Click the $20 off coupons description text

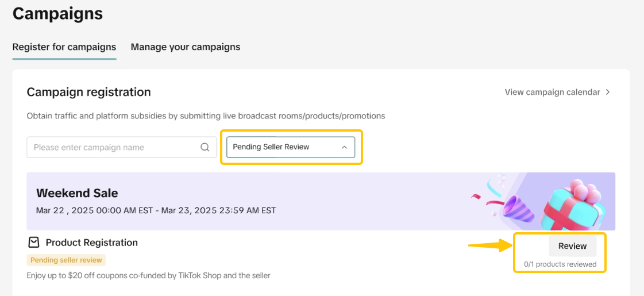coord(148,275)
